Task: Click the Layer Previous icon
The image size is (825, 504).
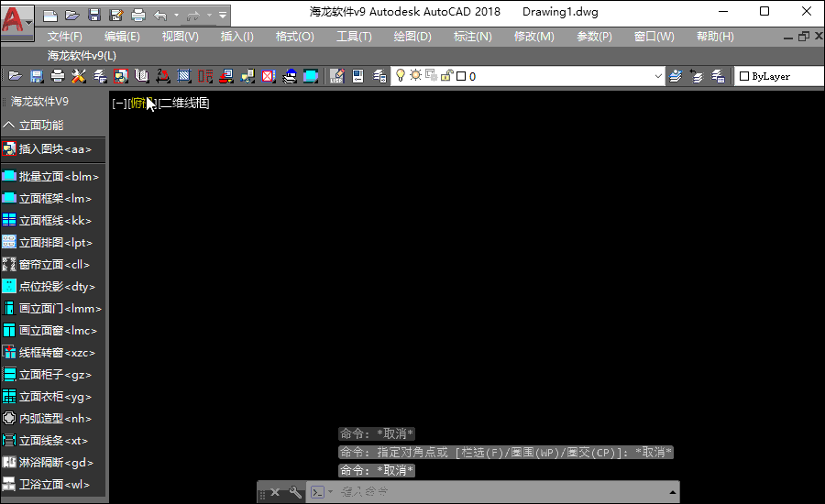Action: pyautogui.click(x=697, y=76)
